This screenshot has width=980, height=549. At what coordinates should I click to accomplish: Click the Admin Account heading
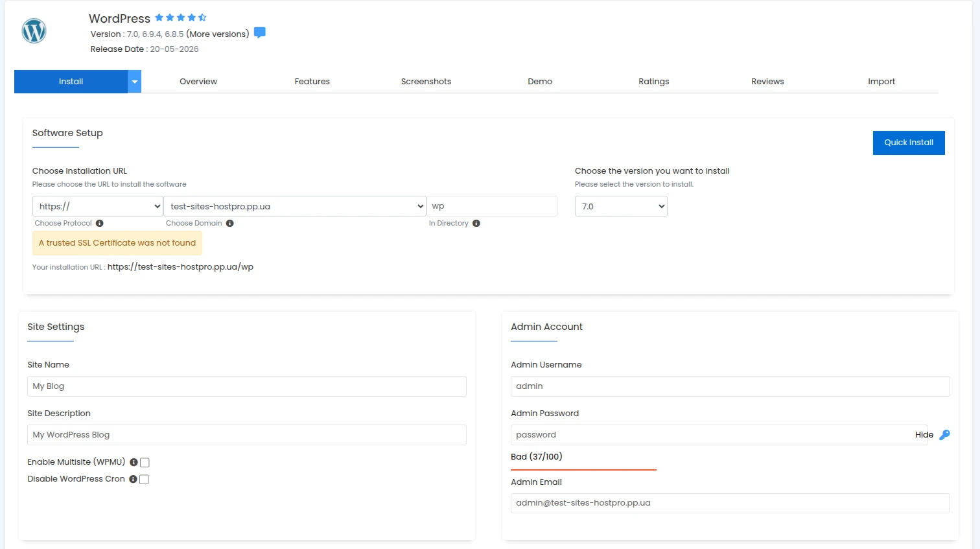(546, 327)
